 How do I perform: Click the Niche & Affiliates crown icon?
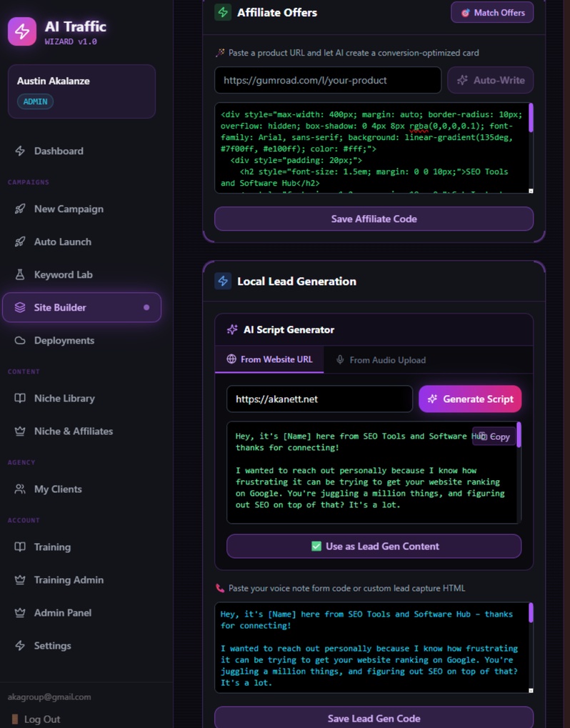[20, 432]
